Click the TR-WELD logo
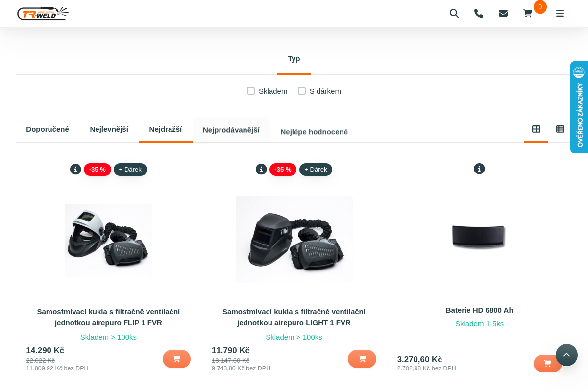Viewport: 588px width, 392px height. pos(43,14)
